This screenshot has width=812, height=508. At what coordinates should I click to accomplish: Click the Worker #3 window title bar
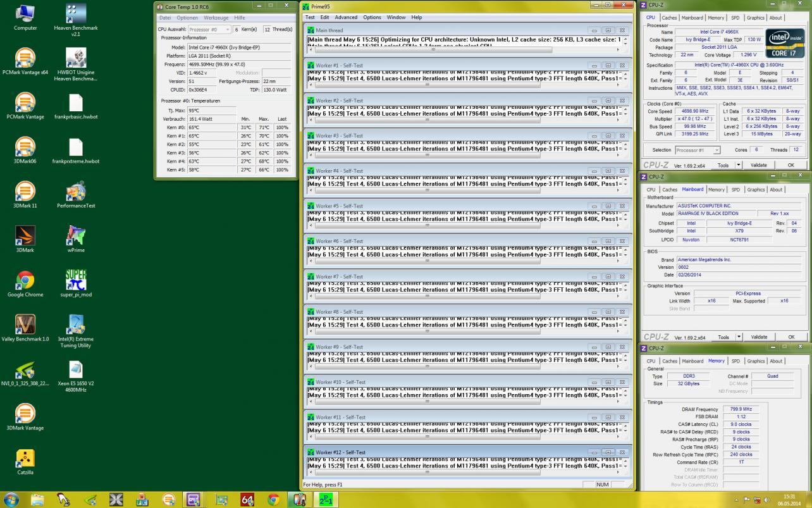pyautogui.click(x=468, y=135)
